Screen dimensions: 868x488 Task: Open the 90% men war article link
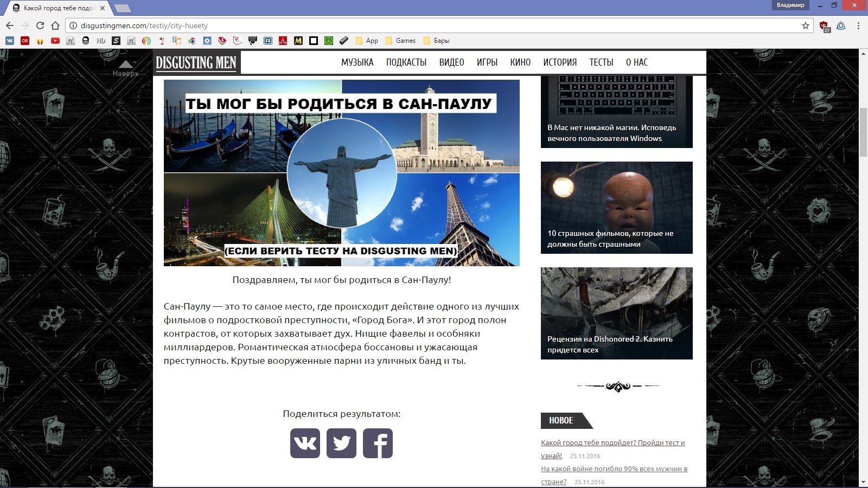click(614, 469)
